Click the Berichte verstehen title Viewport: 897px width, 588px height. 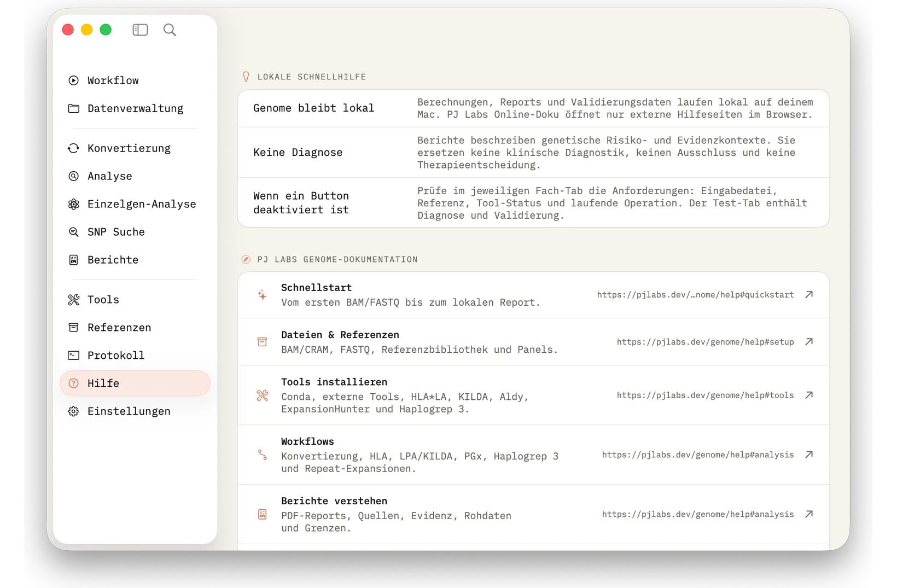(x=334, y=501)
